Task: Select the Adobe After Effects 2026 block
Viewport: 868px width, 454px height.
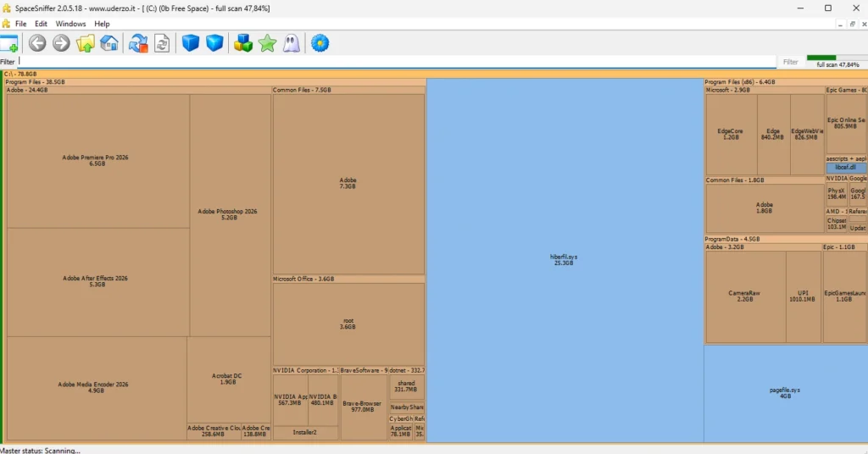Action: 98,281
